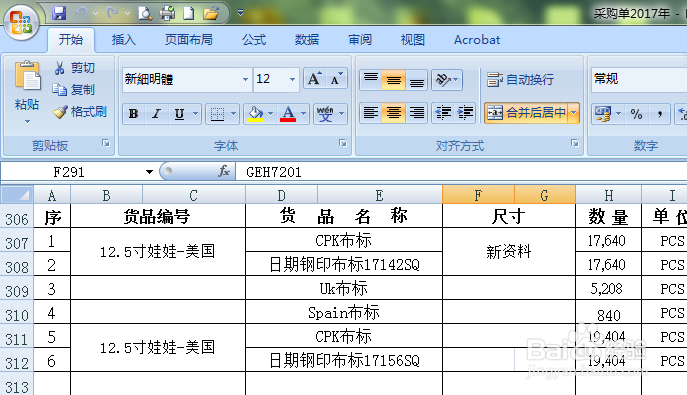Click the Open folder icon
This screenshot has width=687, height=395.
click(x=211, y=13)
